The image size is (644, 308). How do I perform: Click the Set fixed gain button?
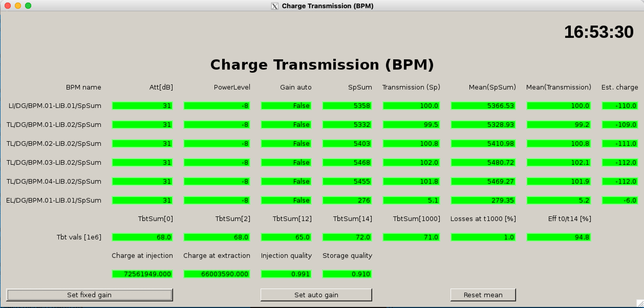[x=89, y=295]
